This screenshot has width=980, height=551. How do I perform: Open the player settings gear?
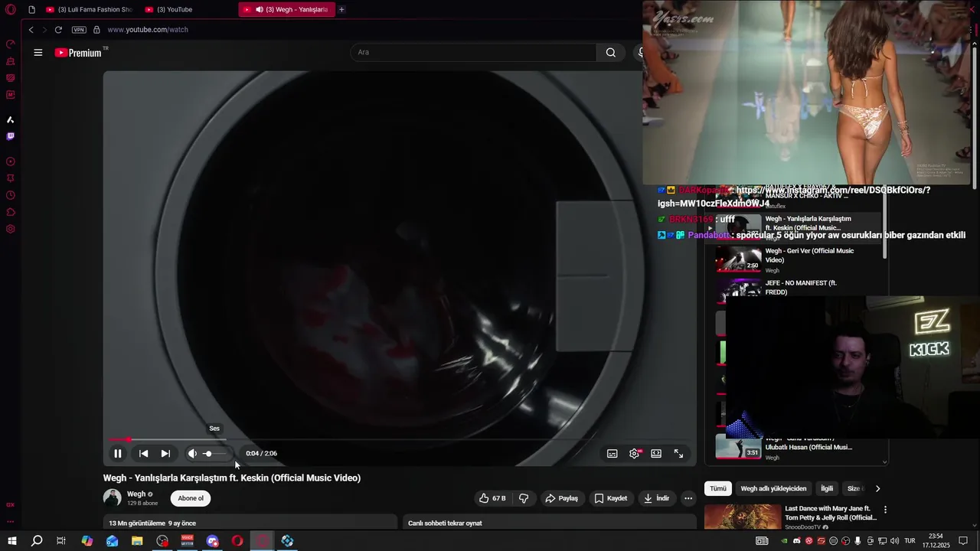click(634, 454)
